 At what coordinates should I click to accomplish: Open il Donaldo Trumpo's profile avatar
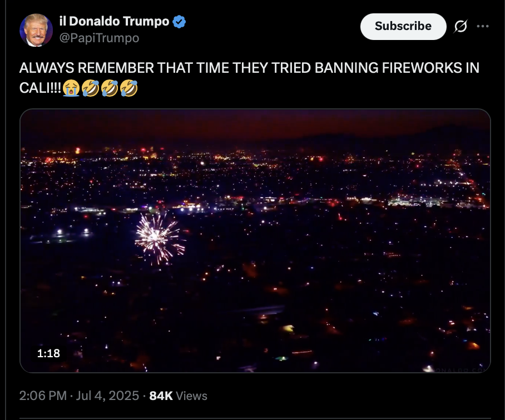click(36, 30)
